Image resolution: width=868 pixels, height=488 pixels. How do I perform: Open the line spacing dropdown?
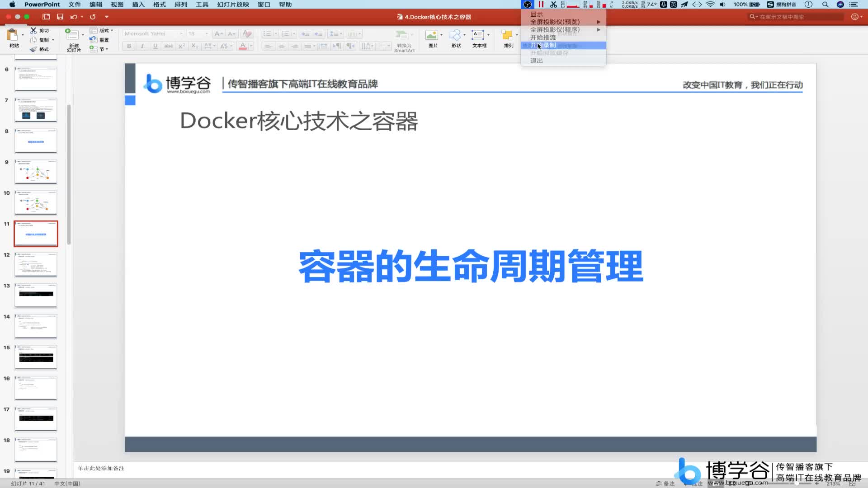(x=336, y=34)
